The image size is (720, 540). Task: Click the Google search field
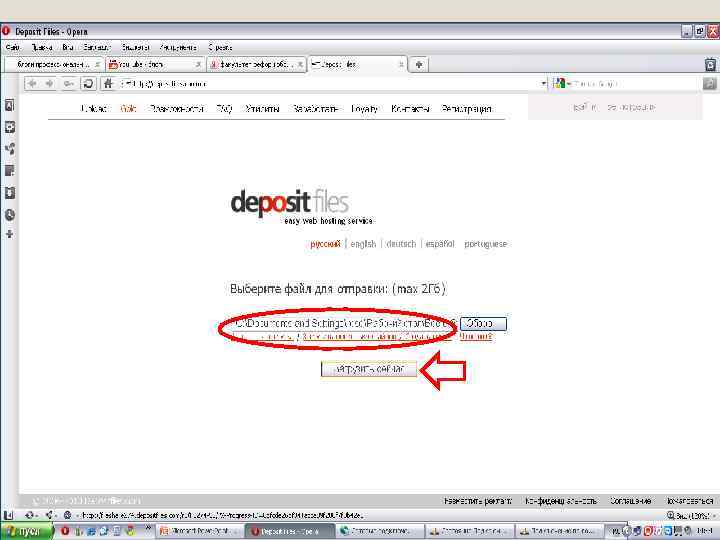click(x=634, y=84)
